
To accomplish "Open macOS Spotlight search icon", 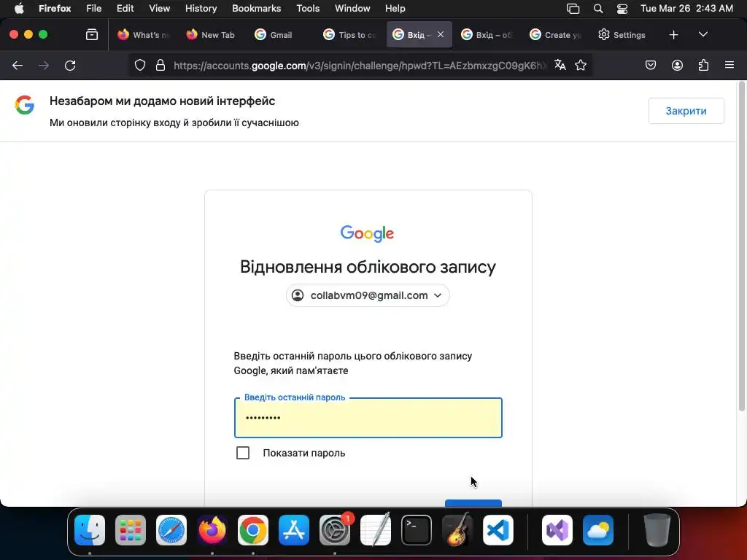I will click(x=598, y=9).
